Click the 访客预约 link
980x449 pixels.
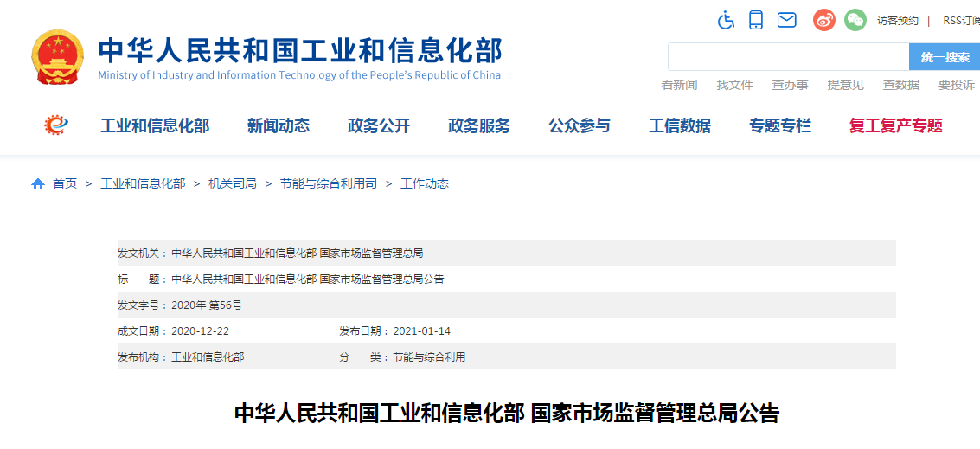[x=897, y=21]
